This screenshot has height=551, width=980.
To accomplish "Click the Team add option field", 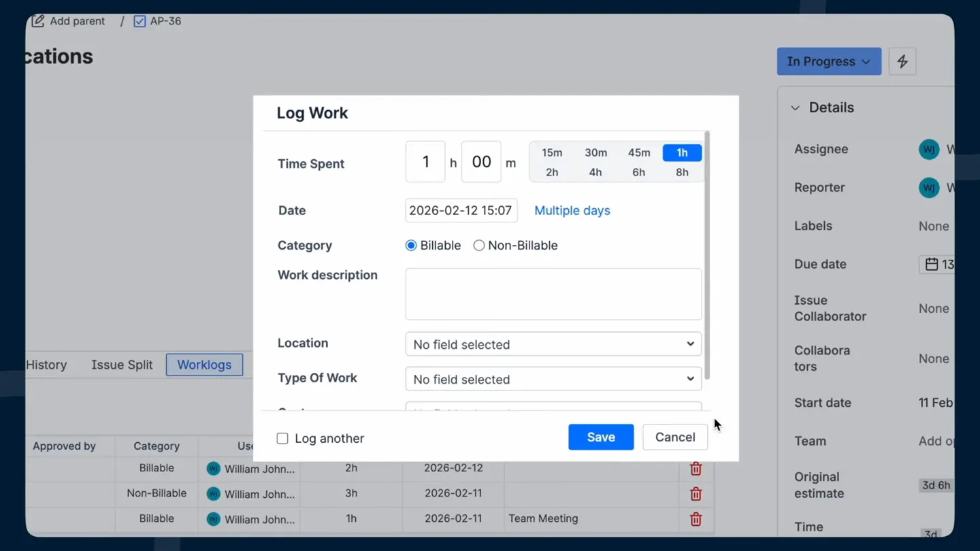I will [936, 441].
